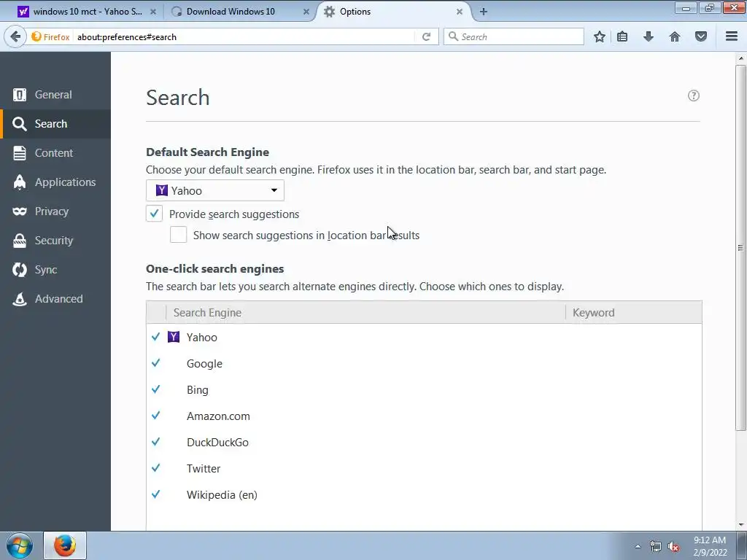
Task: Click the Pocket icon in toolbar
Action: [x=701, y=36]
